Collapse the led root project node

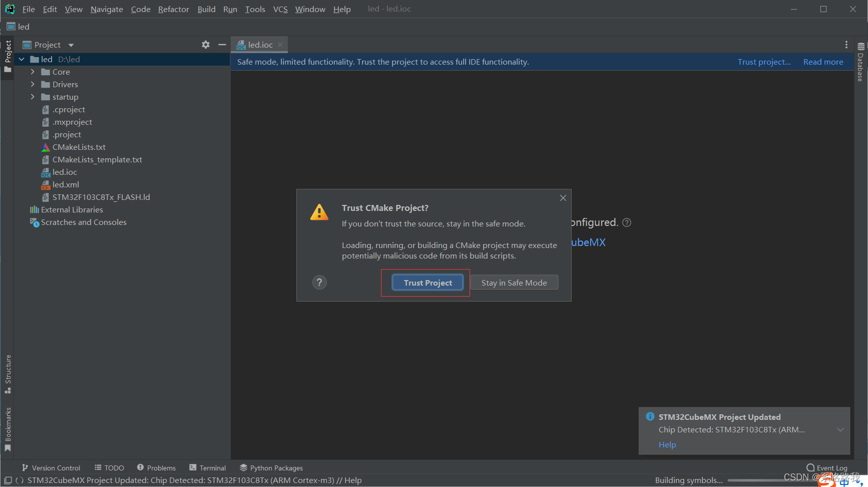[22, 60]
